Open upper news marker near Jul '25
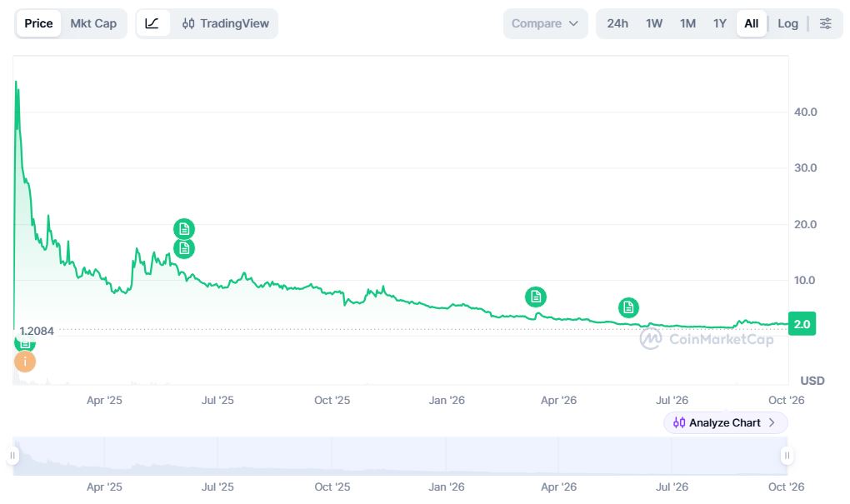 (184, 229)
